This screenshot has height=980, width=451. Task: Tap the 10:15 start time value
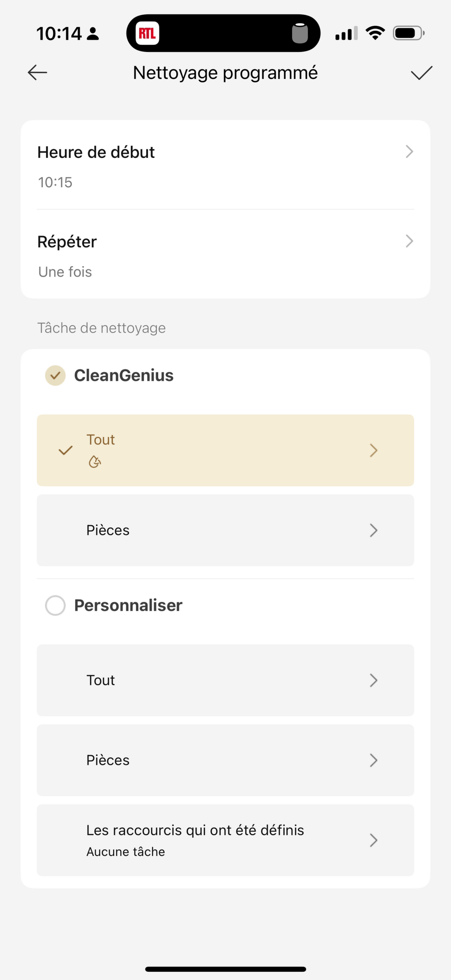pos(55,182)
